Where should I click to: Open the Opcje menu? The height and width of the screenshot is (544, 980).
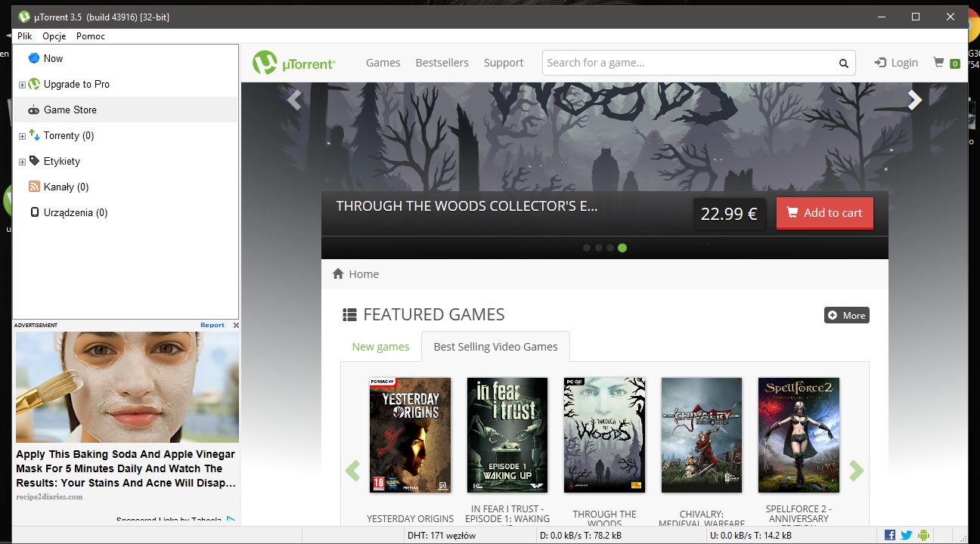click(x=54, y=36)
